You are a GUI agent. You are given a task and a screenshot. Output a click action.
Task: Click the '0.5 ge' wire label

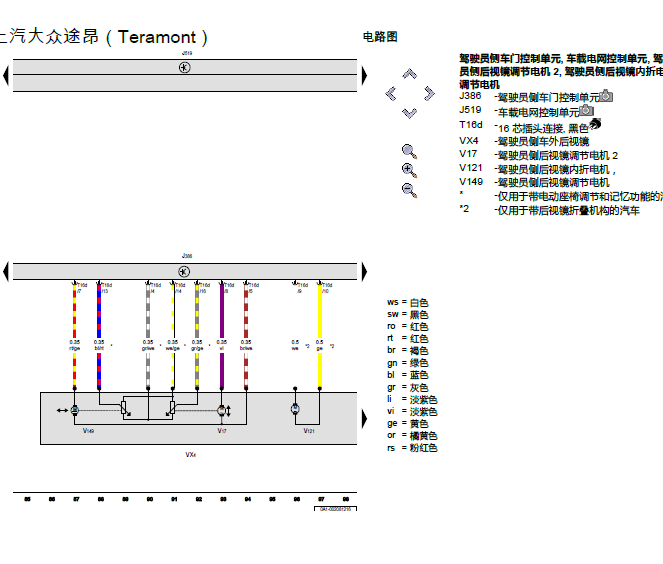(320, 345)
